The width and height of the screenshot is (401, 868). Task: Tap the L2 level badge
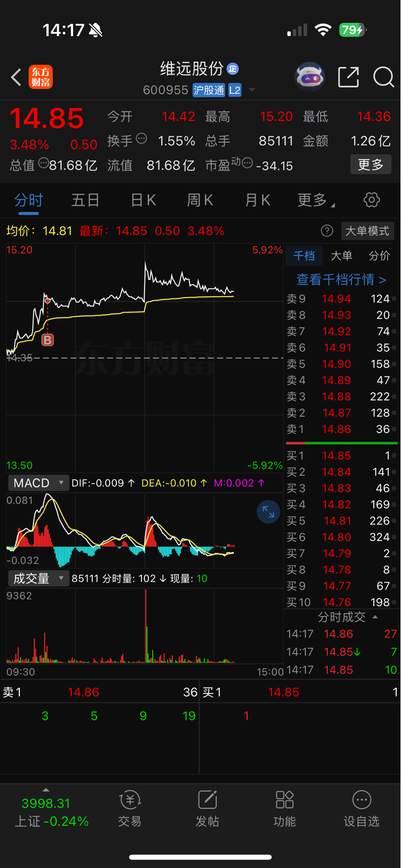[x=235, y=90]
